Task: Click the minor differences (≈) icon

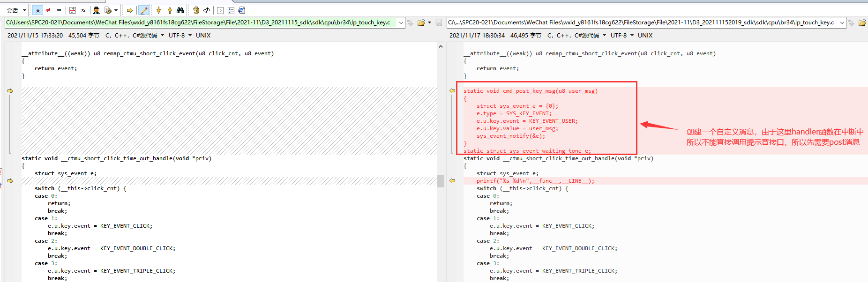Action: click(x=83, y=10)
